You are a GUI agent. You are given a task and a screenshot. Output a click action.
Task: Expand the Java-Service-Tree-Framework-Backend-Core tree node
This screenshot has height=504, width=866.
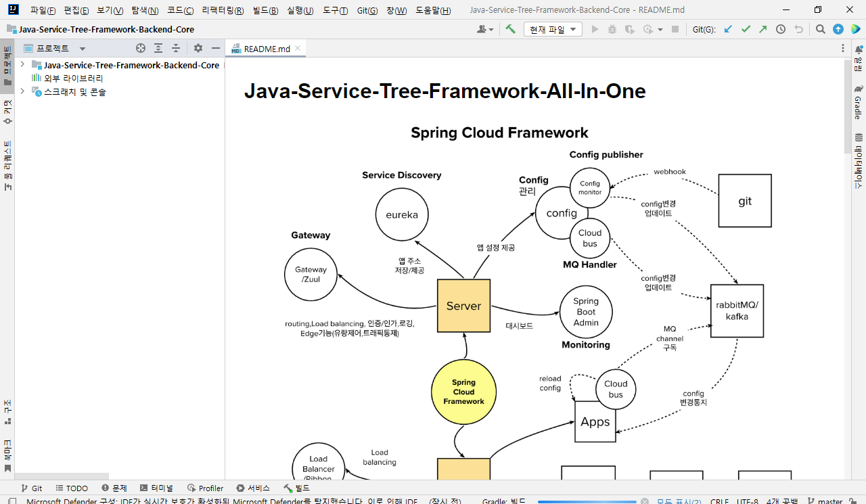[x=22, y=65]
